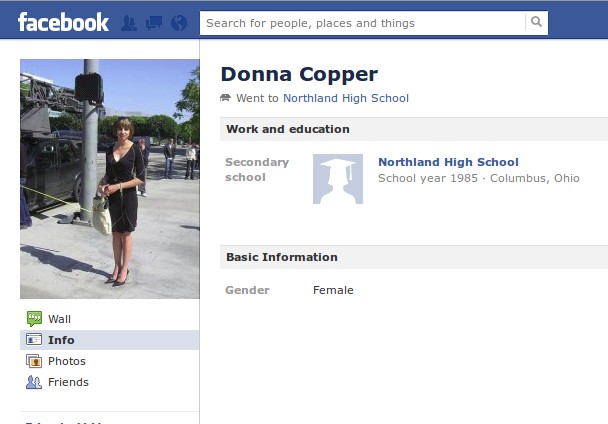Open bold Northland High School education link
The height and width of the screenshot is (424, 608).
[448, 162]
